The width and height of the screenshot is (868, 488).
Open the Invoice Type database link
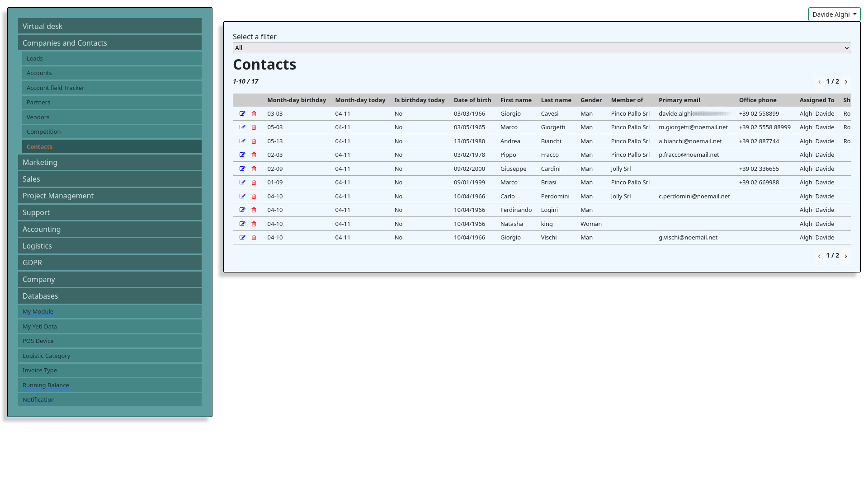pos(40,370)
